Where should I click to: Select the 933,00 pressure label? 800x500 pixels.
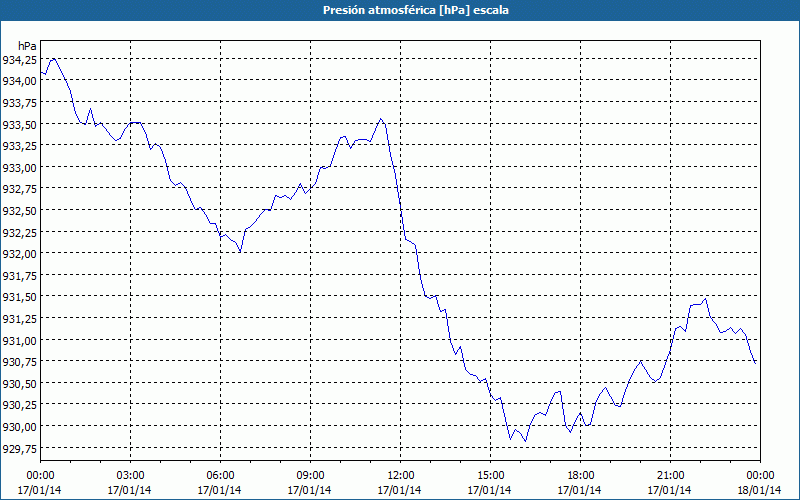(19, 168)
